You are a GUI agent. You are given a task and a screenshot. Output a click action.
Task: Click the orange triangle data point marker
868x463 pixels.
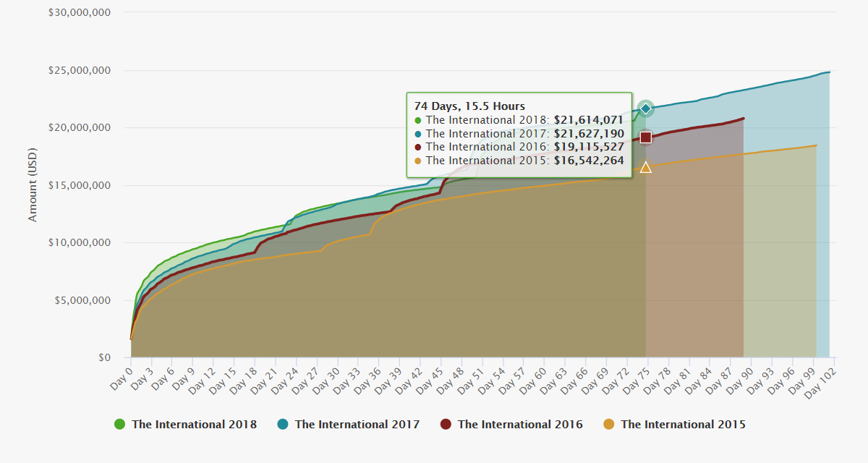pyautogui.click(x=646, y=168)
